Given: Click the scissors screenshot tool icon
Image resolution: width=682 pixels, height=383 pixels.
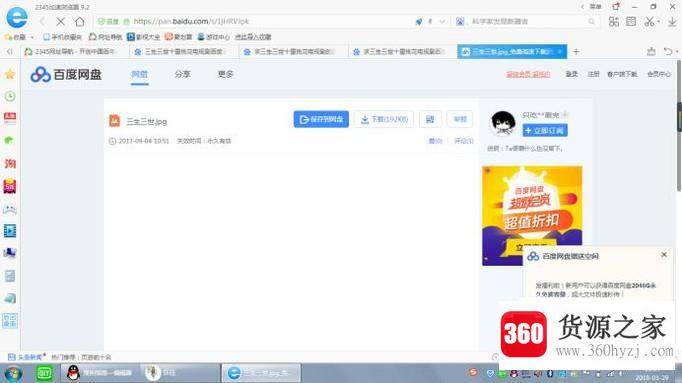Looking at the screenshot, I should click(x=650, y=21).
